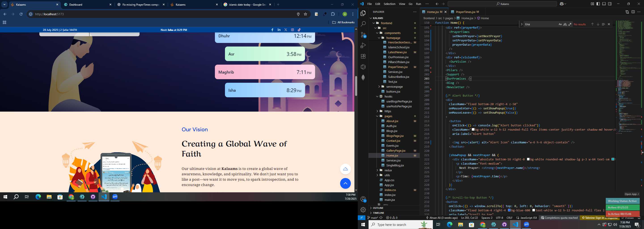Viewport: 644px width, 229px height.
Task: Expand the OUTLINE section
Action: tap(394, 208)
